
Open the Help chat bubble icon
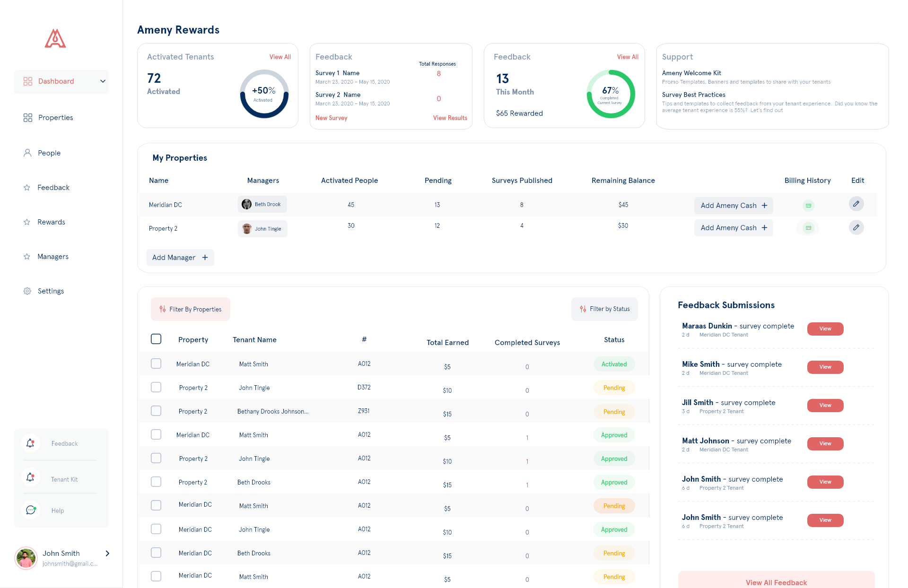tap(31, 510)
